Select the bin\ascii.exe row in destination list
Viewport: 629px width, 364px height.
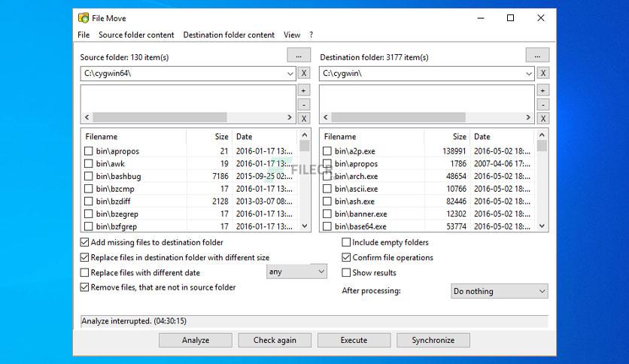coord(428,189)
